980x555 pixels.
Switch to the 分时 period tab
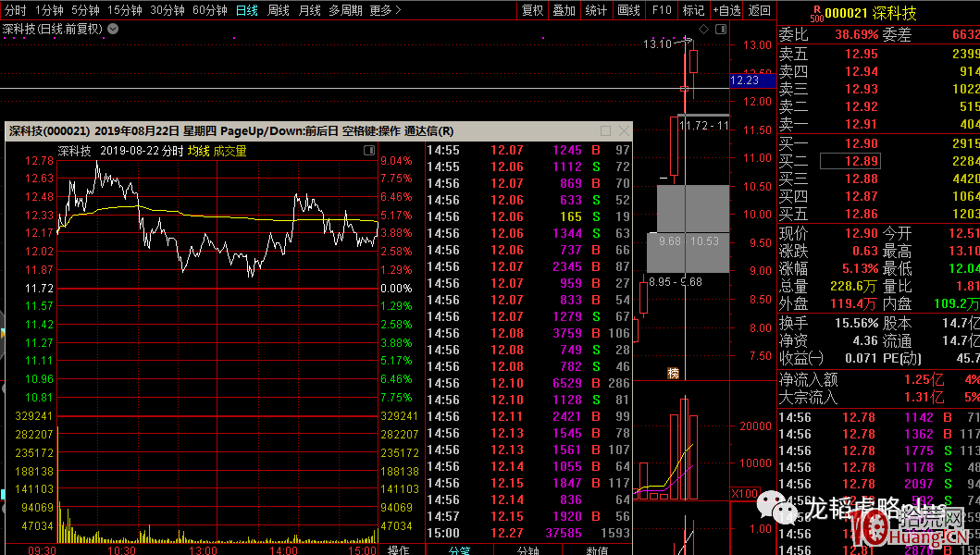click(15, 10)
